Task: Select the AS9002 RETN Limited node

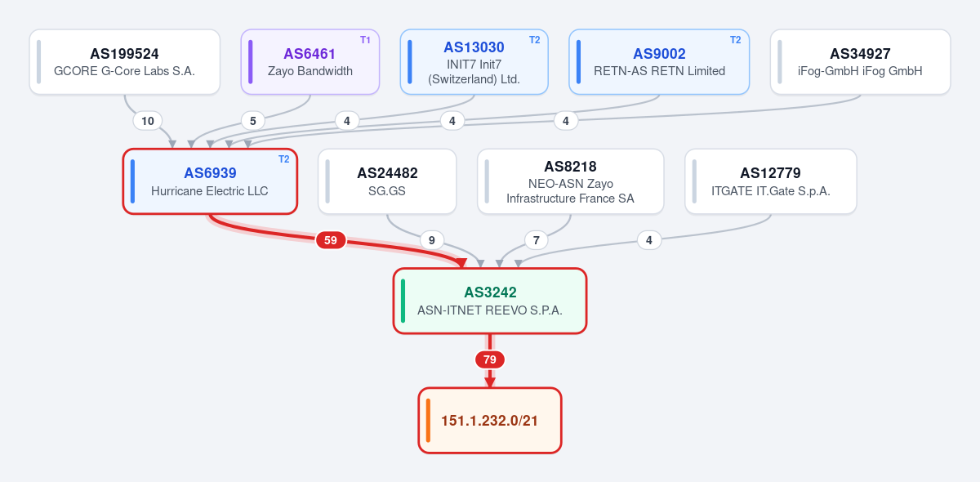Action: tap(659, 62)
